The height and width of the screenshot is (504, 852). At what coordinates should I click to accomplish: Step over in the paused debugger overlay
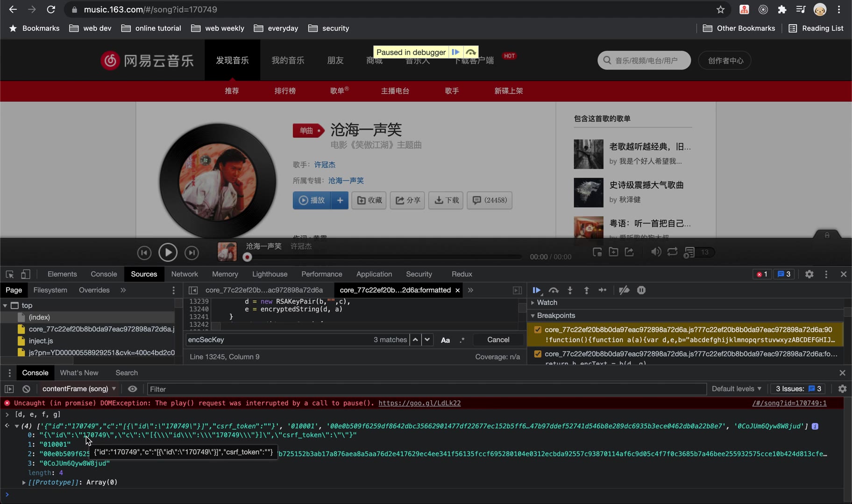pyautogui.click(x=470, y=52)
